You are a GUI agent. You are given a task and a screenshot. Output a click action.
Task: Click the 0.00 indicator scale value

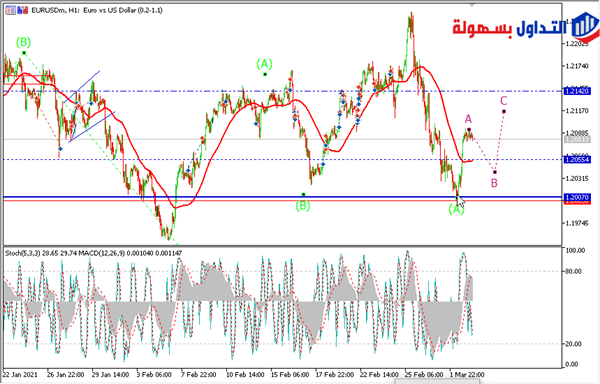[x=571, y=364]
